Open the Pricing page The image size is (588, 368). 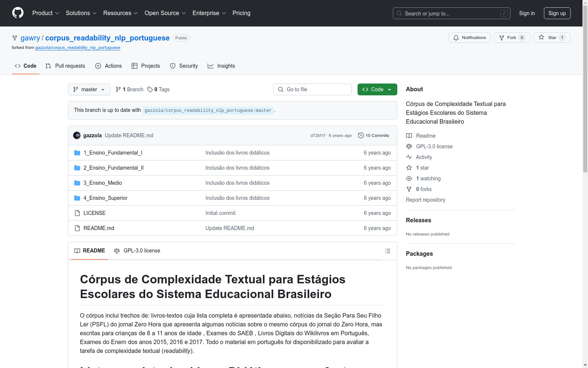pyautogui.click(x=241, y=13)
